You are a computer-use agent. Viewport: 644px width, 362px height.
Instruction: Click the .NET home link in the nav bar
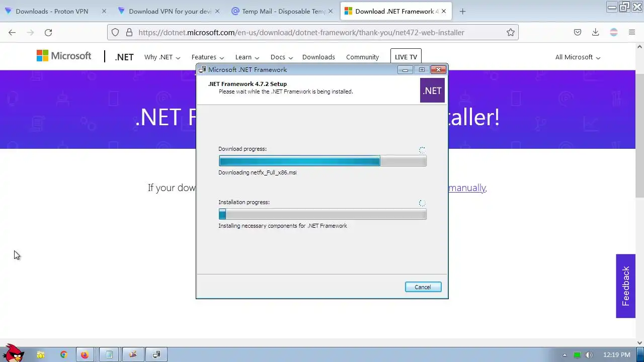coord(124,57)
